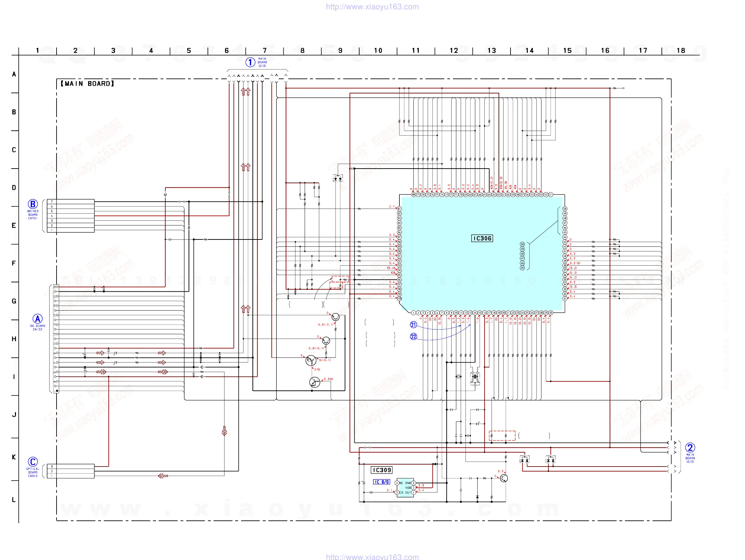The image size is (745, 560).
Task: Click the transistor symbol beside IC309
Action: pyautogui.click(x=504, y=478)
